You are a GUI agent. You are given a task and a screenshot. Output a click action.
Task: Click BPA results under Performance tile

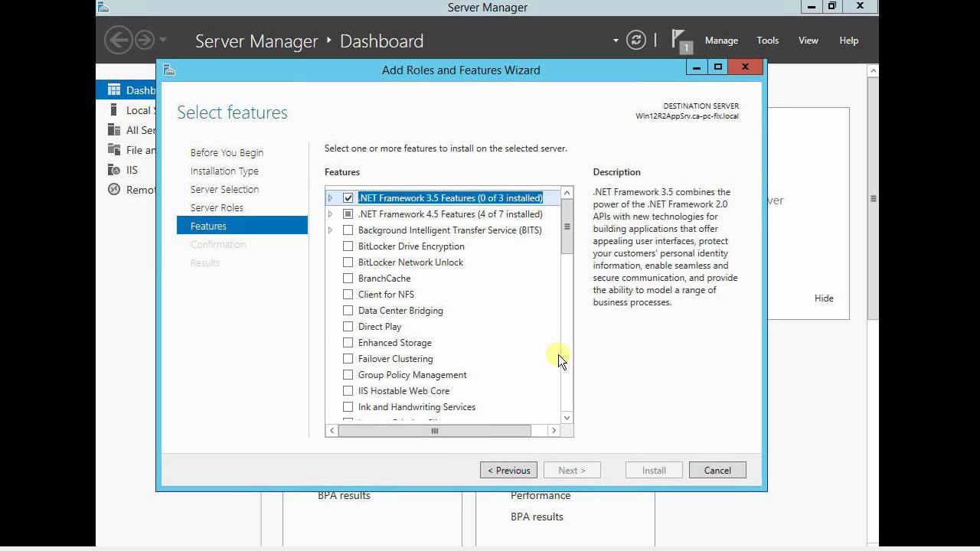(x=537, y=517)
